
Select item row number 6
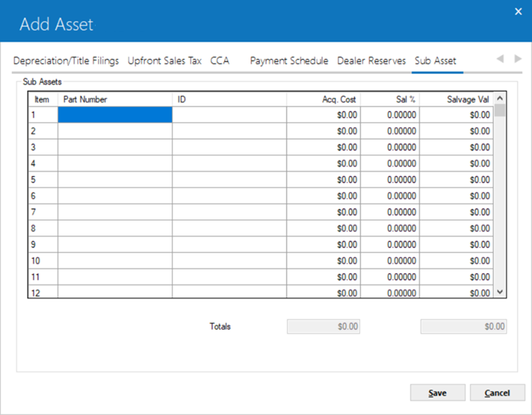tap(43, 196)
